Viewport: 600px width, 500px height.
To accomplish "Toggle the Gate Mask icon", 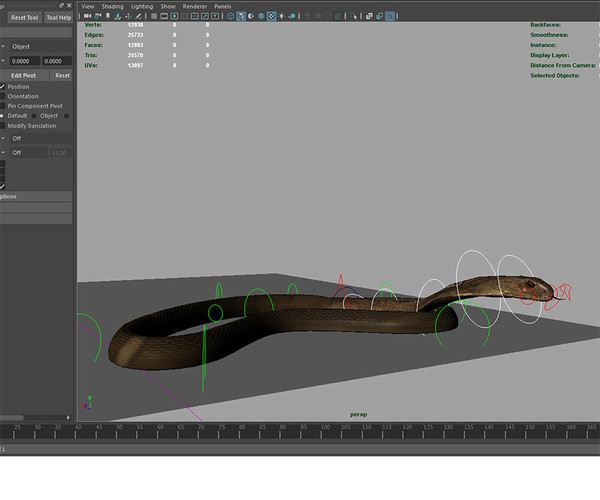I will pos(184,16).
